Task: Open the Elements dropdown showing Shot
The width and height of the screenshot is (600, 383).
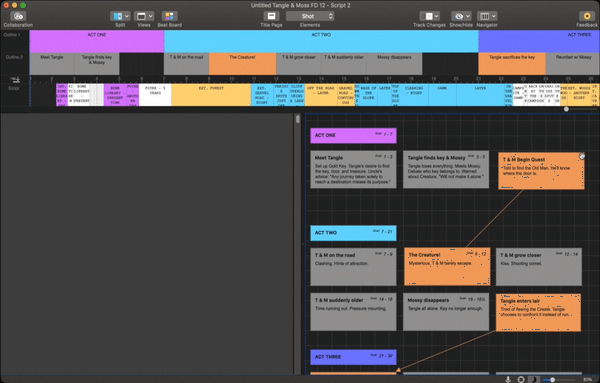Action: [x=310, y=16]
